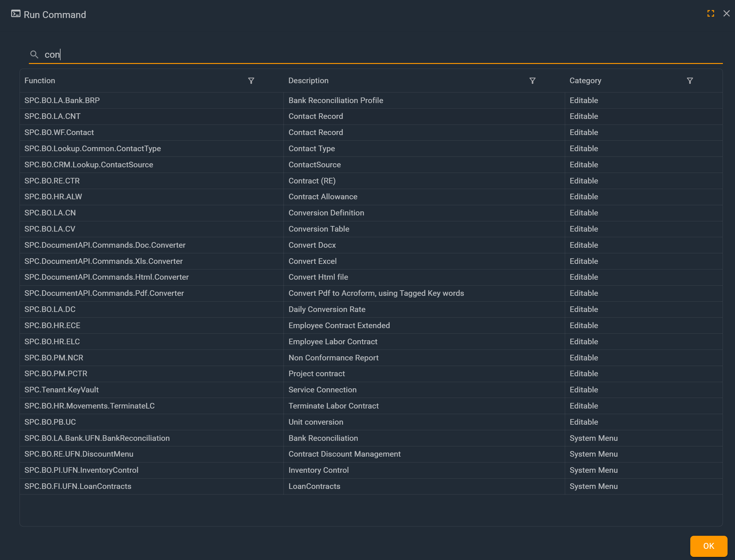Close the Run Command dialog
The image size is (735, 560).
727,13
